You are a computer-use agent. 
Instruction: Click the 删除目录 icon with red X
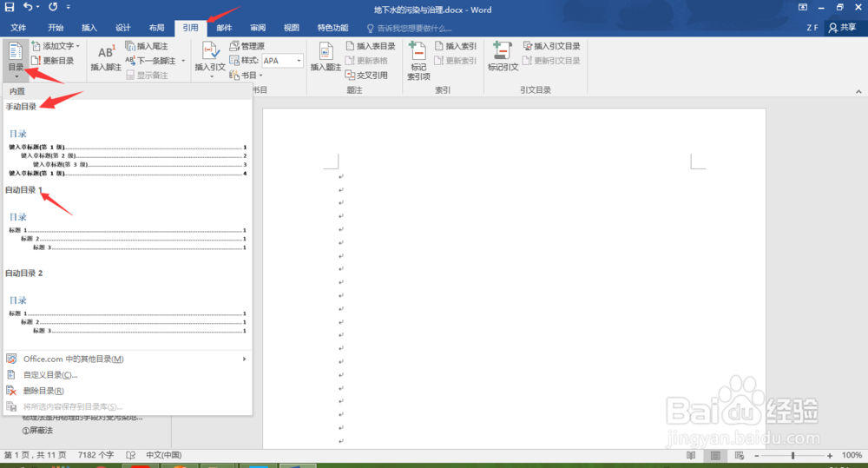point(11,391)
